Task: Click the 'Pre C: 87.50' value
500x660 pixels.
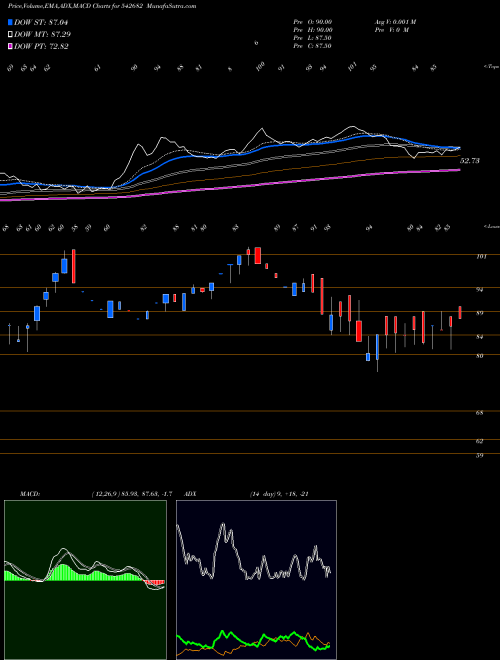Action: [x=312, y=46]
